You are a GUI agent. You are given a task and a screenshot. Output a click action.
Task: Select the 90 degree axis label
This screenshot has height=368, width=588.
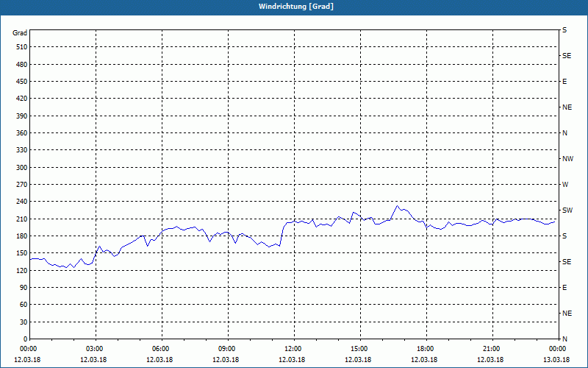(24, 288)
